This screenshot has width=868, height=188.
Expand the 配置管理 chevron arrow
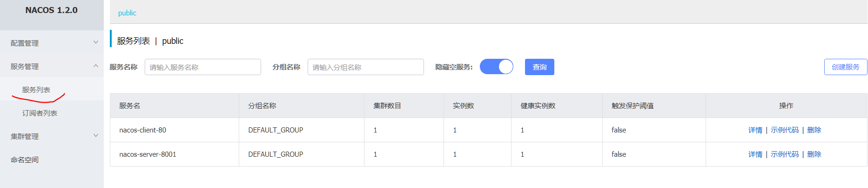pyautogui.click(x=96, y=42)
